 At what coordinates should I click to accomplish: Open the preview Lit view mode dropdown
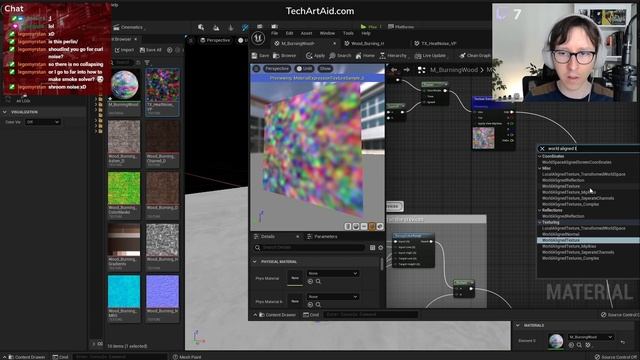(304, 69)
